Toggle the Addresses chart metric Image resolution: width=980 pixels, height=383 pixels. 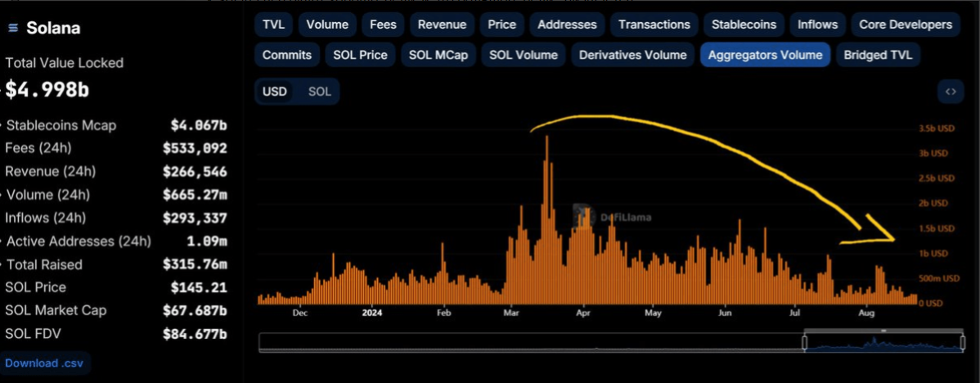click(x=567, y=25)
